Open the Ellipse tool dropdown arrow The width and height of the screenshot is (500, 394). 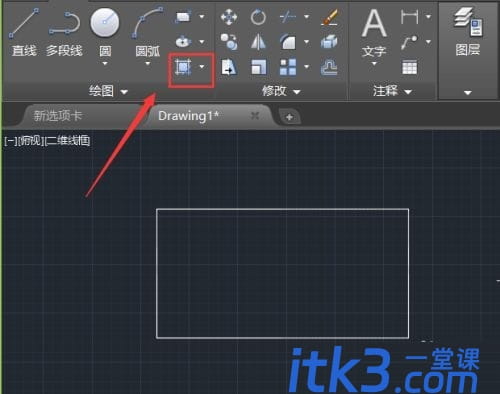point(202,42)
